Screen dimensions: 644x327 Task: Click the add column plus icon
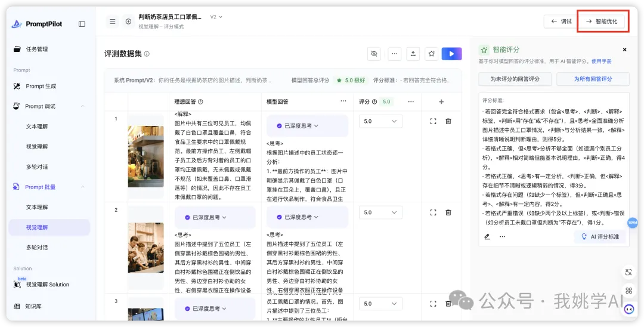pos(441,102)
